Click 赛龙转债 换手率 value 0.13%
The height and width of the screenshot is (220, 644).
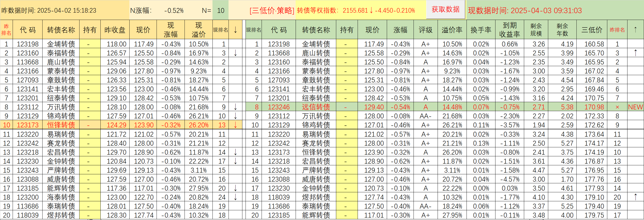coord(481,143)
